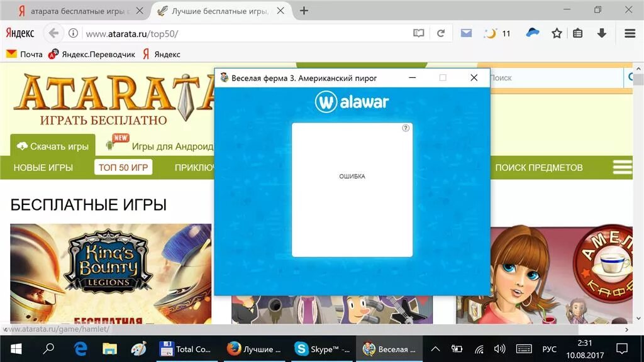The image size is (644, 362).
Task: Open the mail envelope icon in the browser toolbar
Action: (x=466, y=33)
